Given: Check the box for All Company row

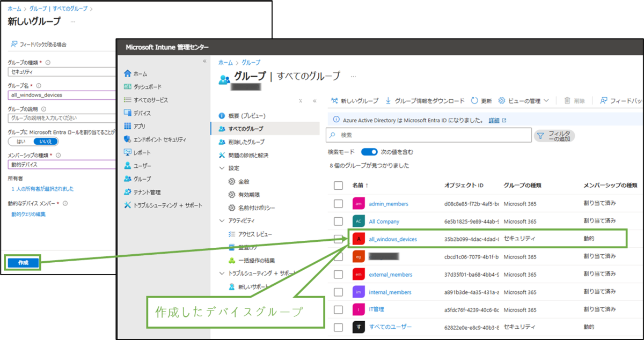Looking at the screenshot, I should [338, 221].
